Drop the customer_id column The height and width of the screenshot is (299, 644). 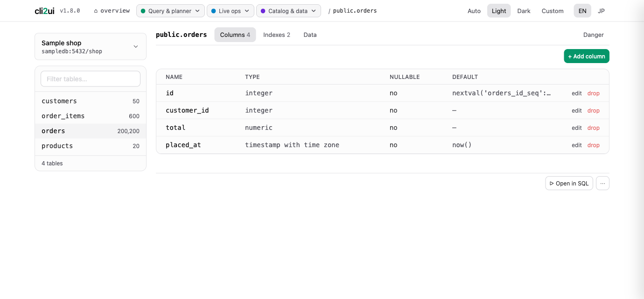point(594,111)
